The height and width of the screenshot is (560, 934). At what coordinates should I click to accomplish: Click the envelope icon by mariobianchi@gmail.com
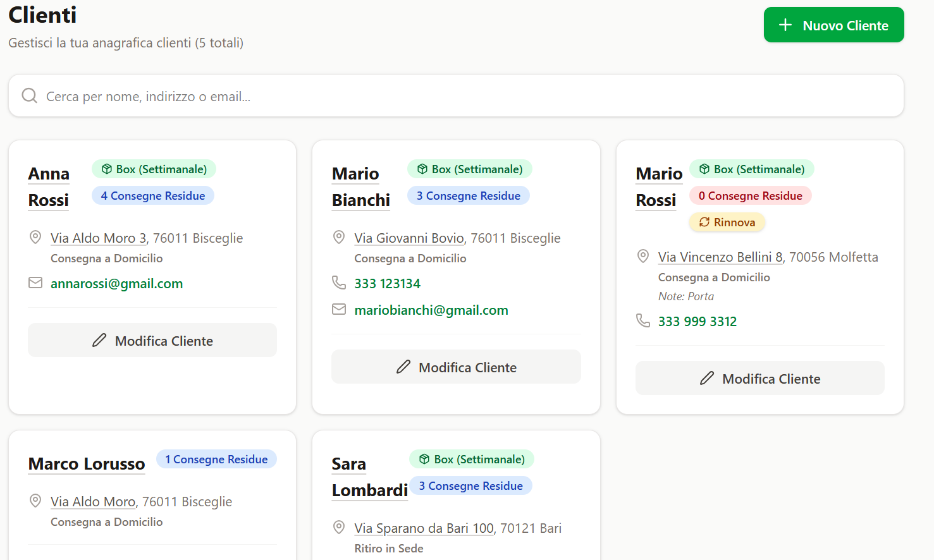pos(339,310)
